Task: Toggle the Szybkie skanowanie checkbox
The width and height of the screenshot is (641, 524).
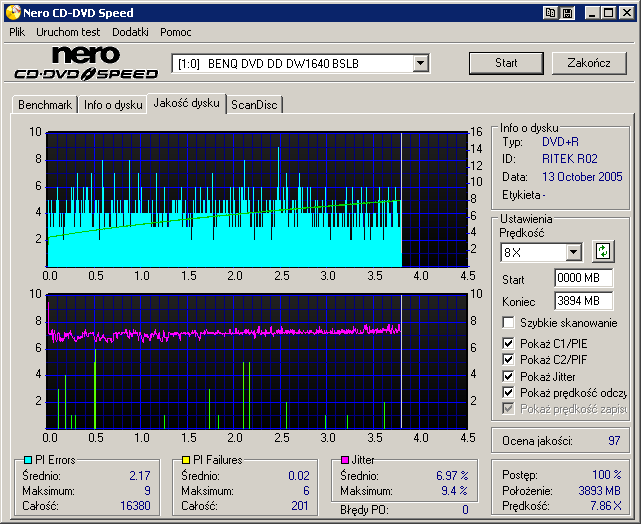Action: click(x=508, y=322)
